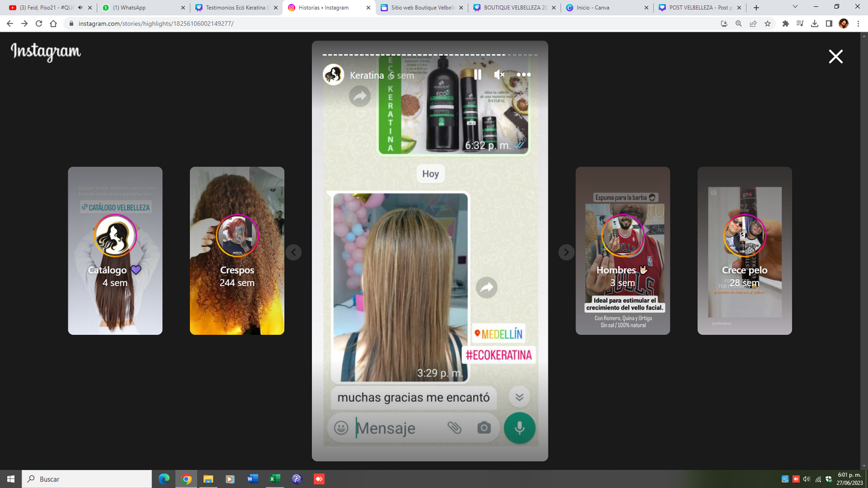Image resolution: width=868 pixels, height=488 pixels.
Task: Go back to the previous story arrow
Action: pos(294,252)
